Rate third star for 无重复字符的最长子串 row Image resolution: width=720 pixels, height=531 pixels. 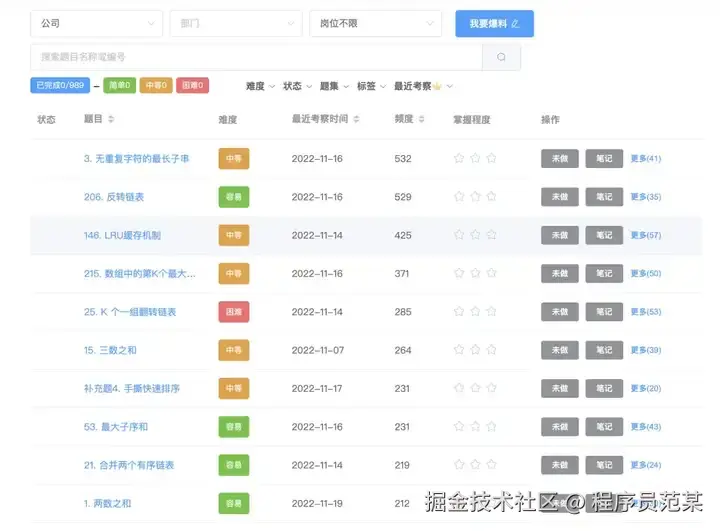point(491,158)
